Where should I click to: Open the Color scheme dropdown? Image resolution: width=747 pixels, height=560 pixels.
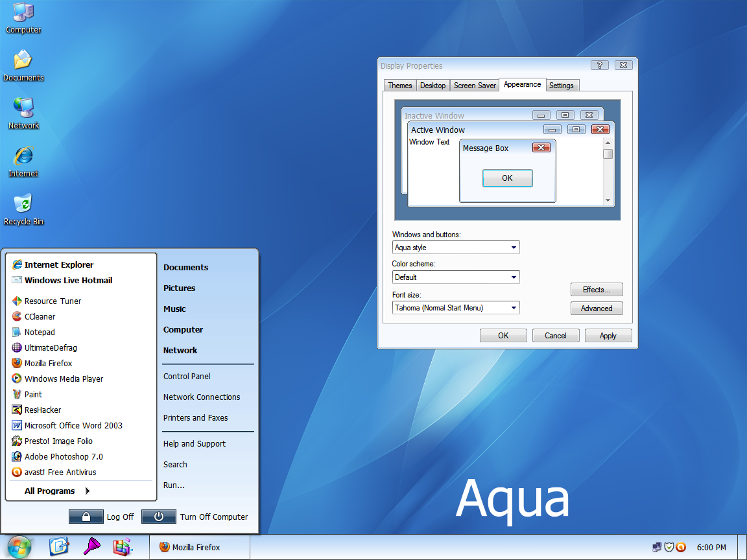pos(456,277)
